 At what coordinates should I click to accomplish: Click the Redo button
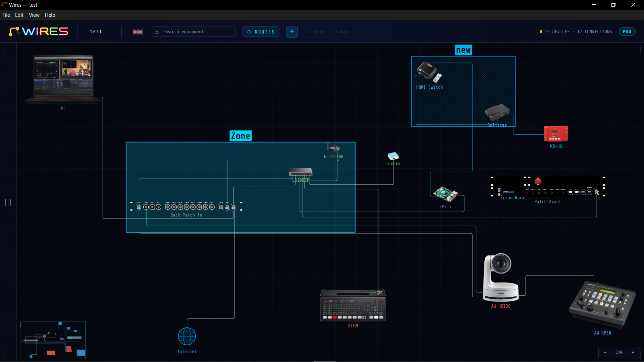[341, 32]
